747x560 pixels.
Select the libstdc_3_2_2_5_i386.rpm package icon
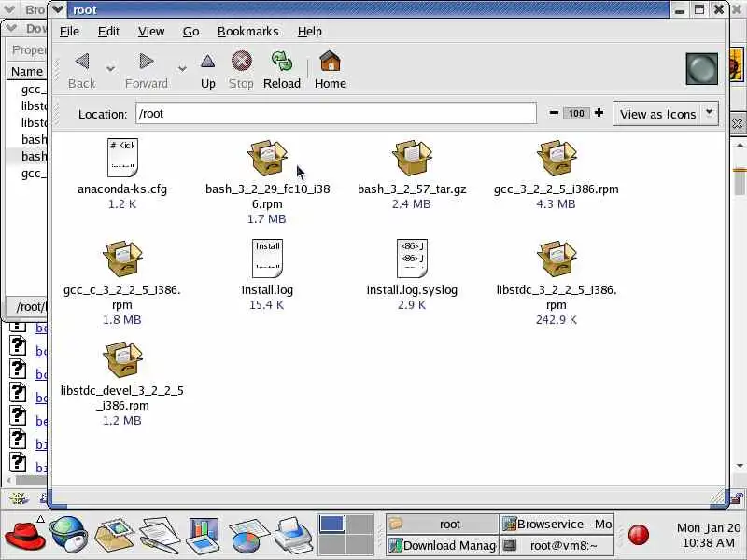click(x=557, y=259)
